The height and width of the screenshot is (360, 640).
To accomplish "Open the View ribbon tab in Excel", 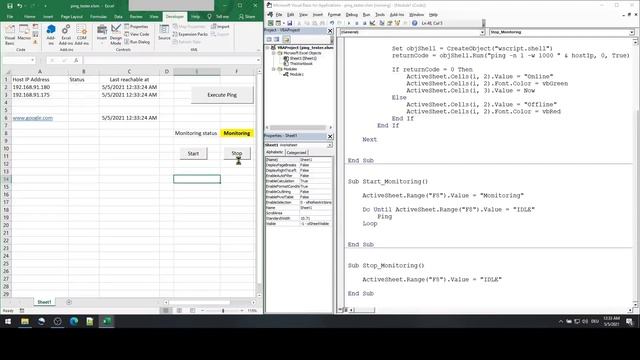I will [x=154, y=17].
